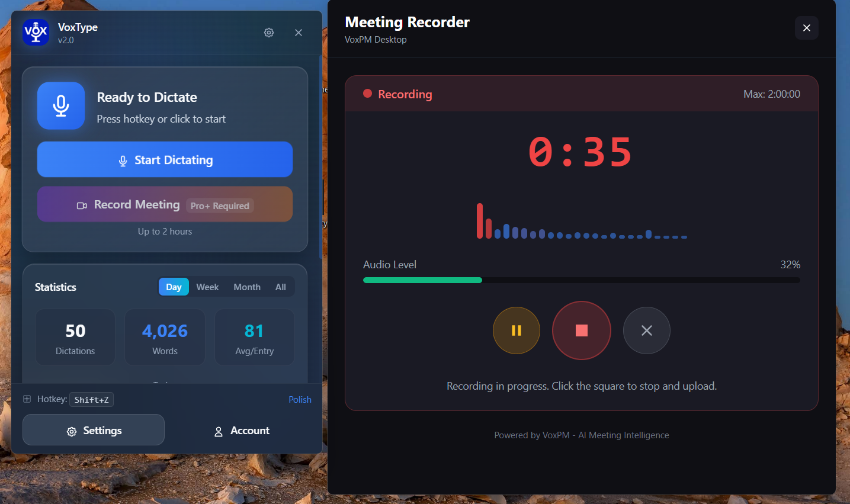The width and height of the screenshot is (850, 504).
Task: Click the Account person icon
Action: [219, 431]
